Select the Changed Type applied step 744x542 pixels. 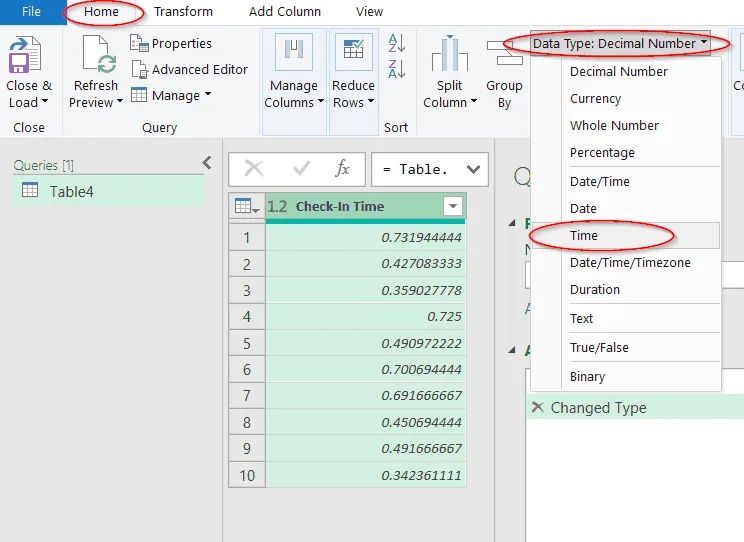(635, 408)
